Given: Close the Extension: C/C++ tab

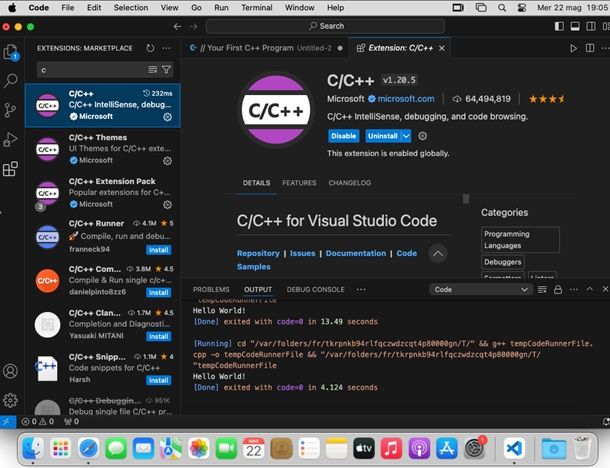Looking at the screenshot, I should (x=442, y=48).
